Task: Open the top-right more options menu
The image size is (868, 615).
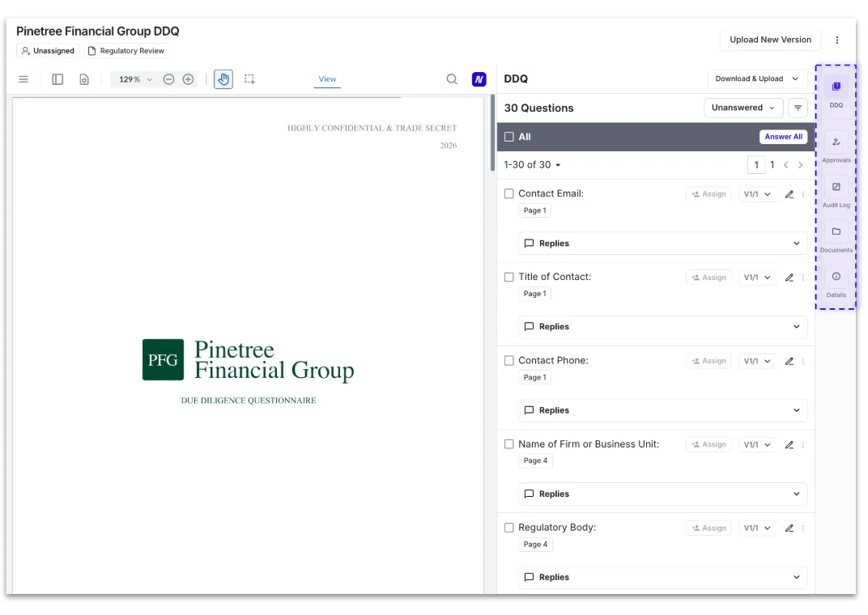Action: click(837, 40)
